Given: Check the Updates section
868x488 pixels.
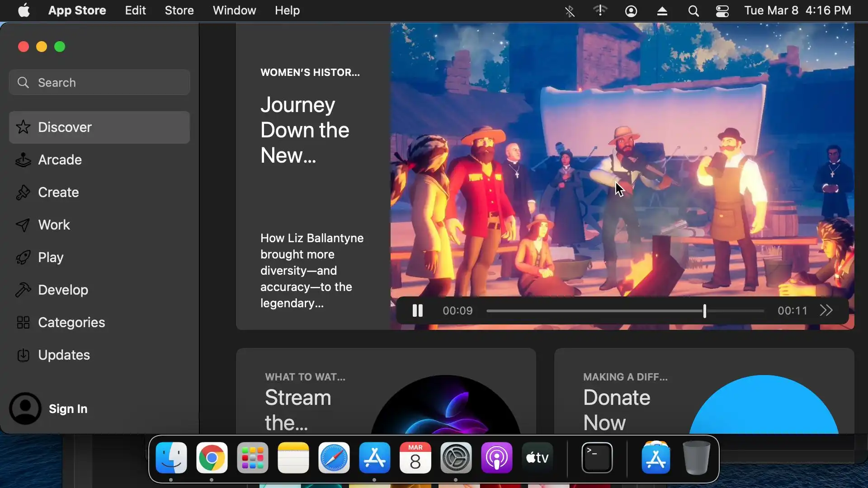Looking at the screenshot, I should coord(64,355).
